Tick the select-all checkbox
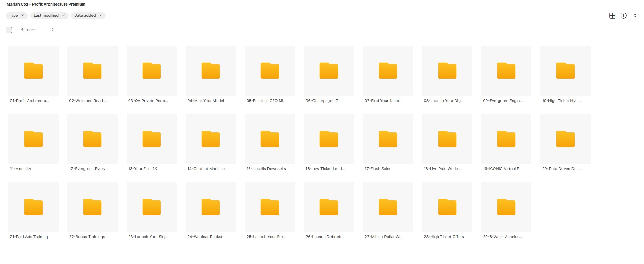644x264 pixels. (x=9, y=30)
